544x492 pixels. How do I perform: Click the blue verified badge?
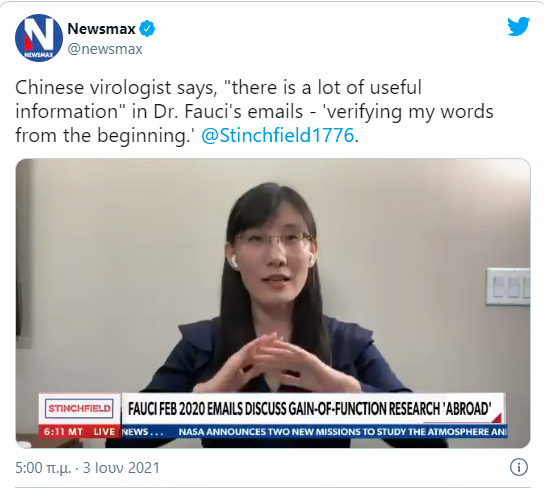pos(147,29)
